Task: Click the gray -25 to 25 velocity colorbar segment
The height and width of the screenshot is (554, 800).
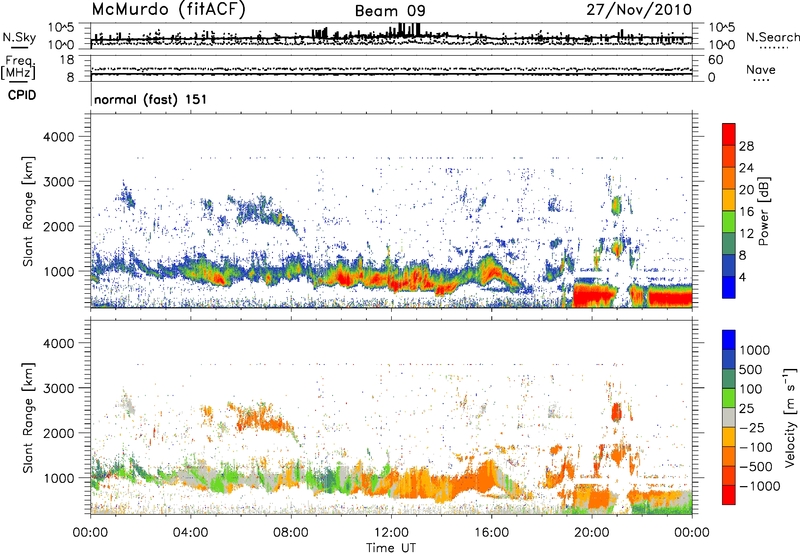Action: 729,417
